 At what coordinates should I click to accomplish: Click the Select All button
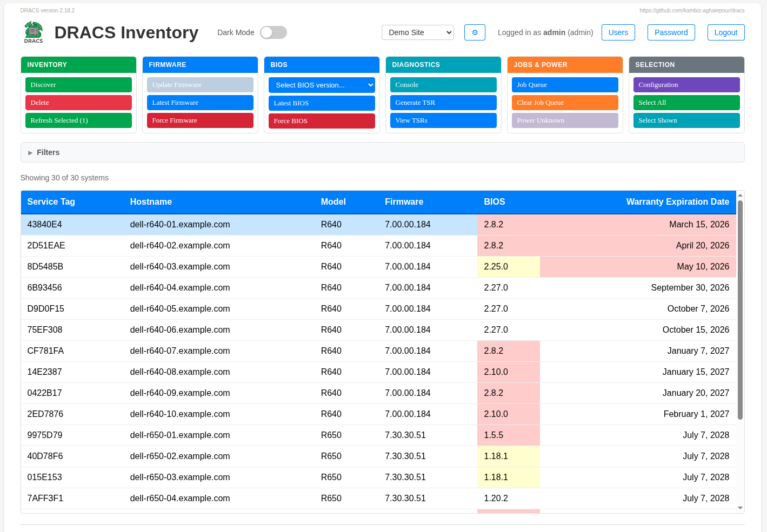tap(686, 103)
